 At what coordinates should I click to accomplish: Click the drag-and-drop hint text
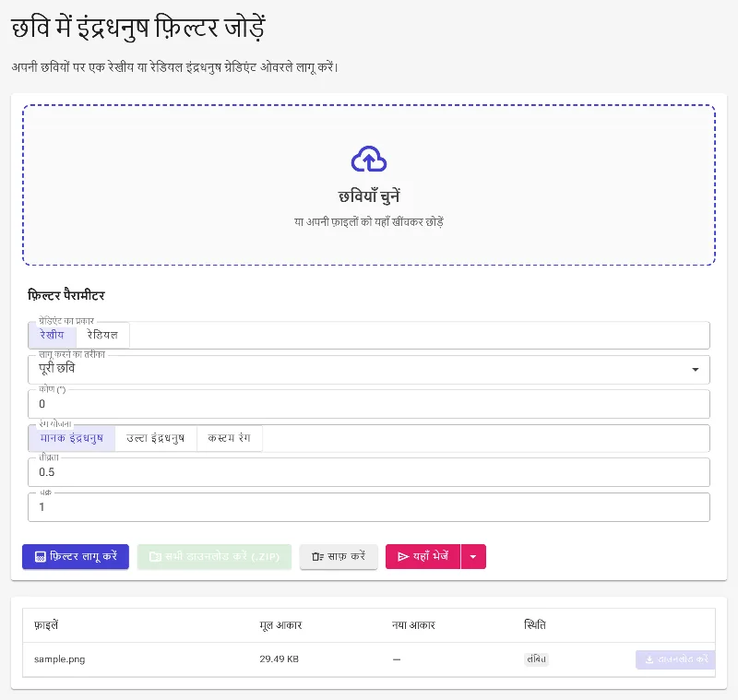click(368, 221)
